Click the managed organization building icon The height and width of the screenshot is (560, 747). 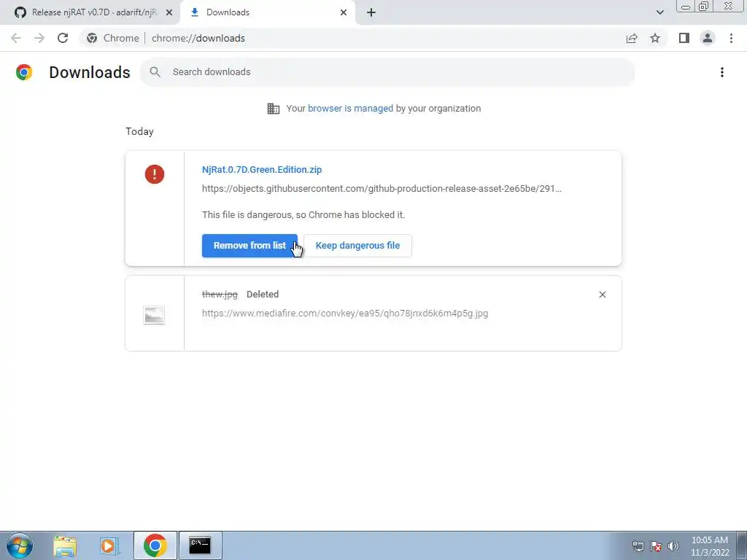[x=274, y=109]
